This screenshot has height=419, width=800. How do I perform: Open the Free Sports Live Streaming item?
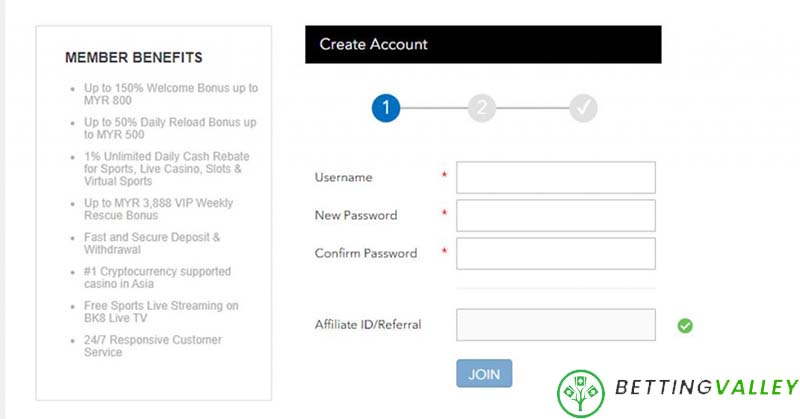[x=161, y=312]
